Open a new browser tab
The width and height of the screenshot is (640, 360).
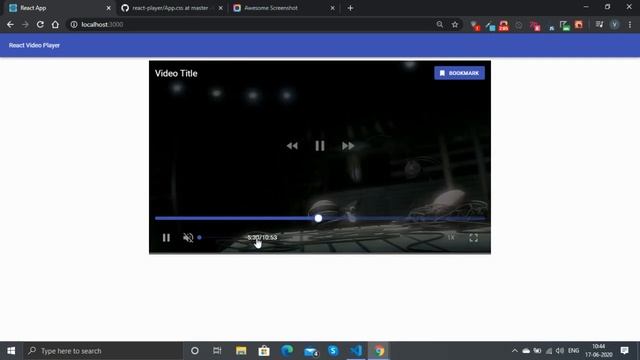point(350,8)
